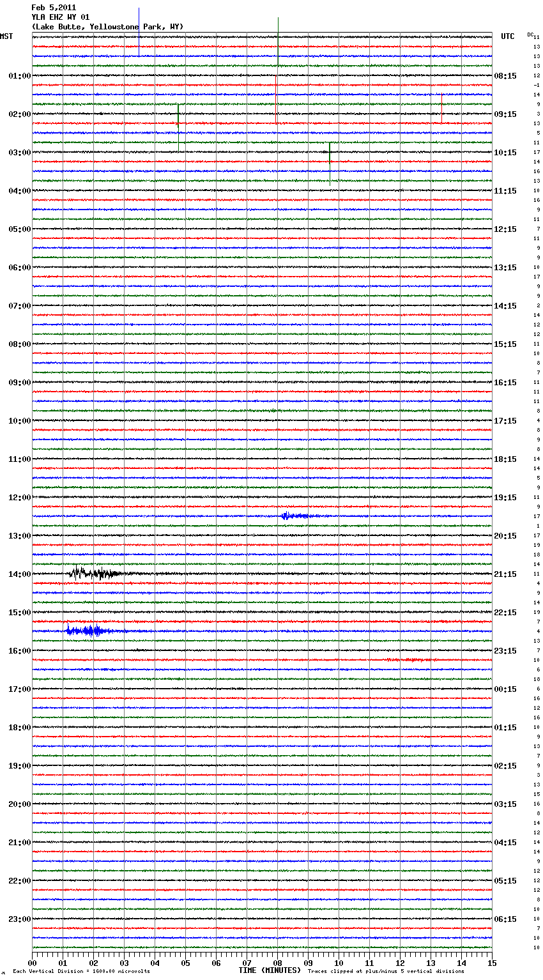Click the 09:15 UTC time label
Viewport: 543px width, 980px height.
click(505, 114)
